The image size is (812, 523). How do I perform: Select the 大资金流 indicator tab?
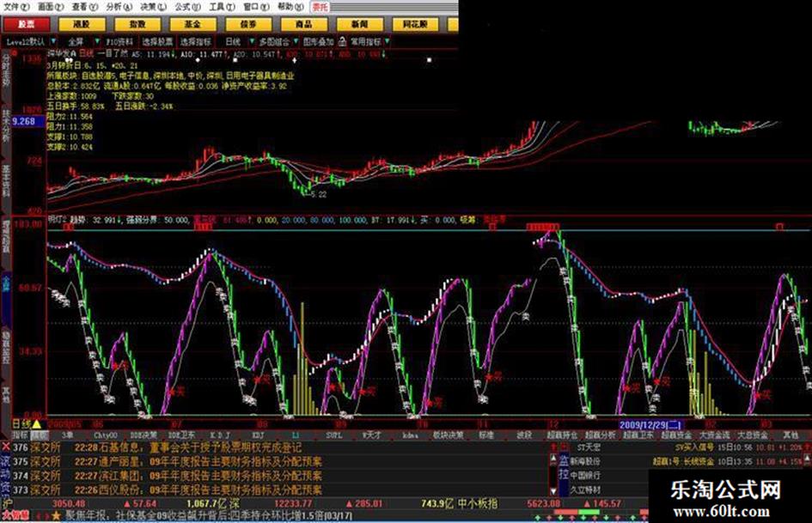[x=715, y=435]
